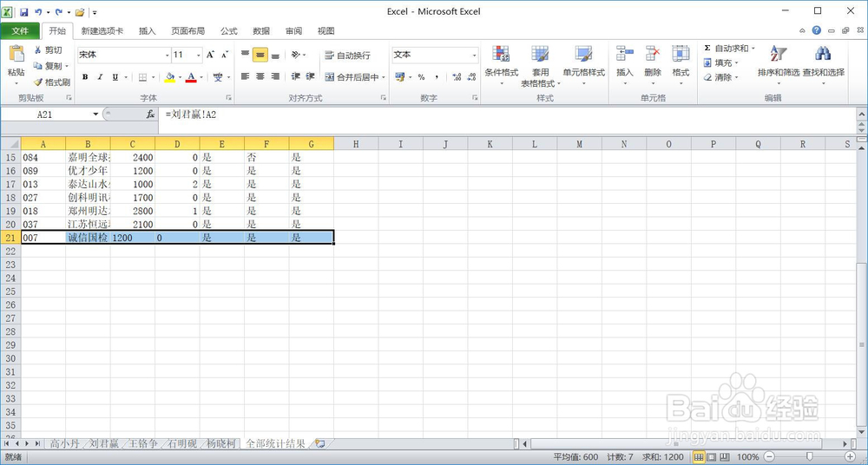Open the font name dropdown (宋体)
The height and width of the screenshot is (465, 868).
(x=168, y=55)
